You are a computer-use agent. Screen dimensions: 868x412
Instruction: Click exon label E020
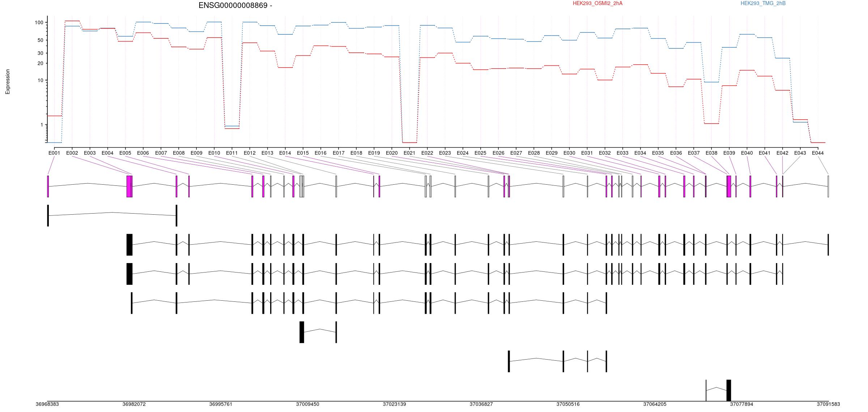[x=392, y=153]
